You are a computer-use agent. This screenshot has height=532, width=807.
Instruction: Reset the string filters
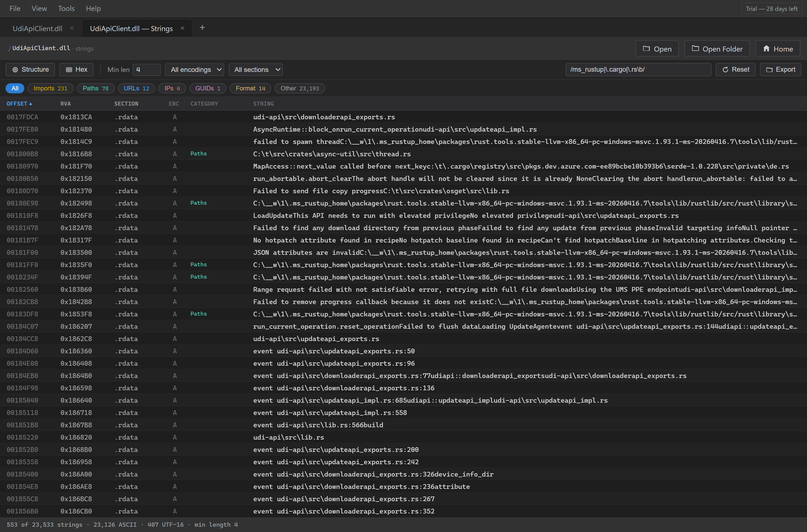coord(735,69)
